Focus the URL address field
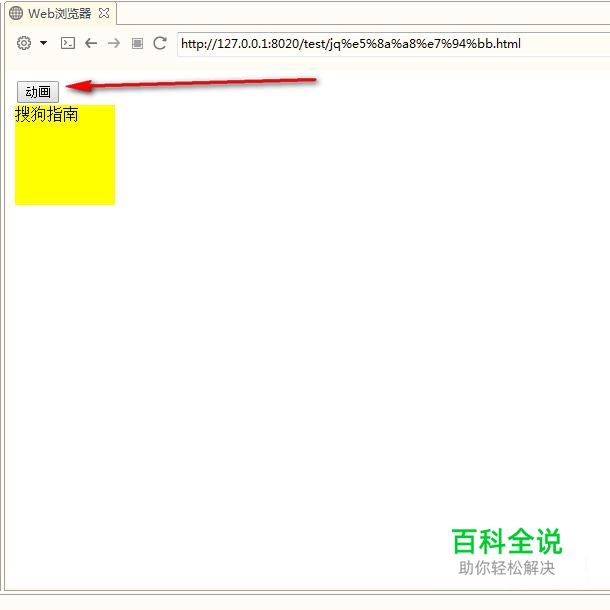Screen dimensions: 610x610 pyautogui.click(x=393, y=44)
